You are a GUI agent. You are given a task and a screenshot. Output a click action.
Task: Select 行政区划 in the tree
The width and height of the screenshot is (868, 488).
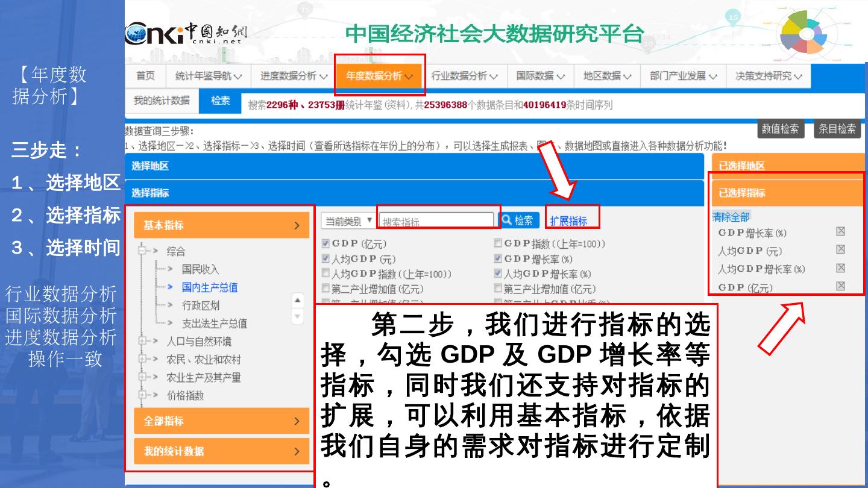(x=200, y=305)
